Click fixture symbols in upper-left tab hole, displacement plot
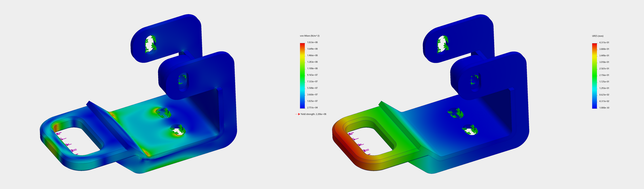The width and height of the screenshot is (644, 189). pos(443,45)
